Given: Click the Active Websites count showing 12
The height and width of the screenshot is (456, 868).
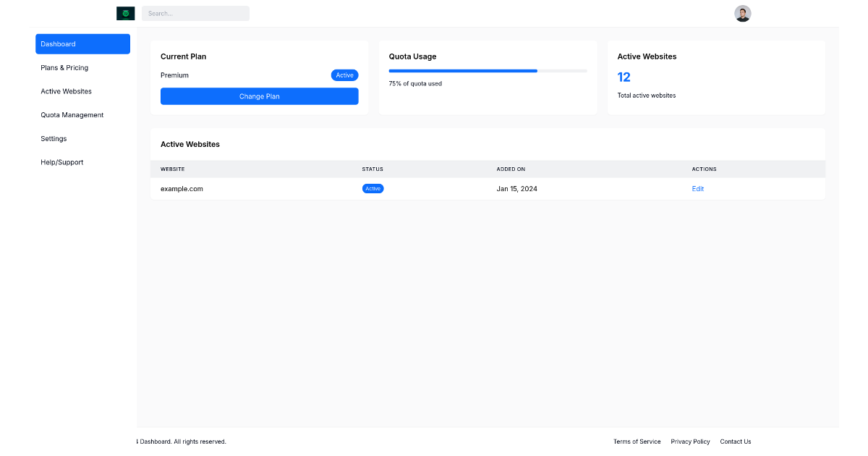Looking at the screenshot, I should point(624,77).
